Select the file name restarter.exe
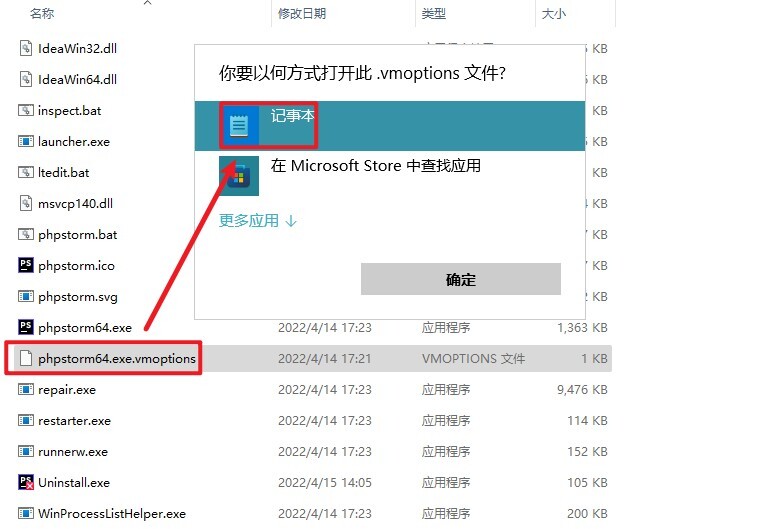Screen dimensions: 778x529 point(74,420)
